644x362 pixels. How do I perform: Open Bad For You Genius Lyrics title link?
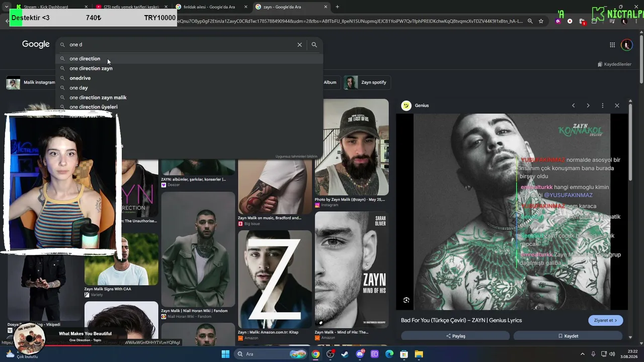click(461, 320)
